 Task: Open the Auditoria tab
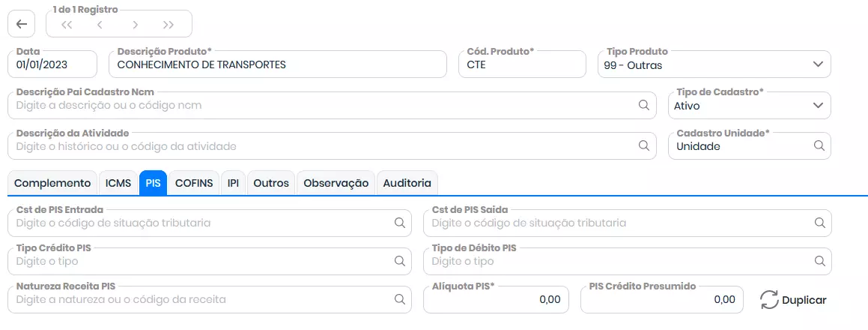407,183
